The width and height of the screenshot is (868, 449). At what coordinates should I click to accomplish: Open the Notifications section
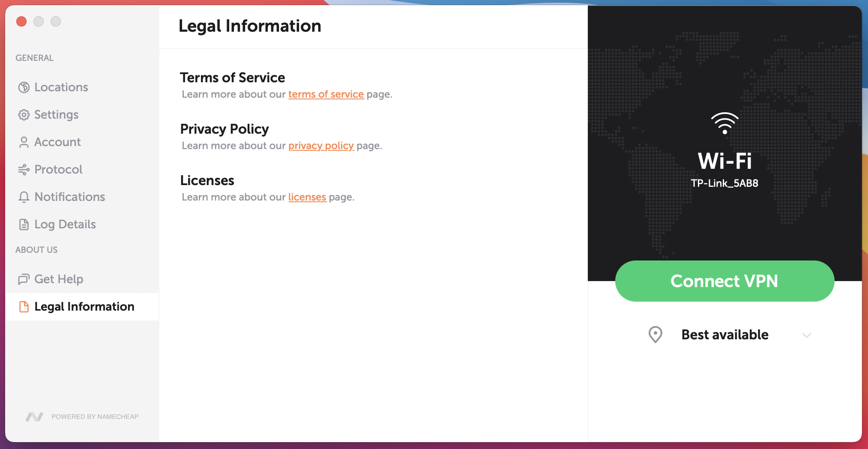coord(82,197)
